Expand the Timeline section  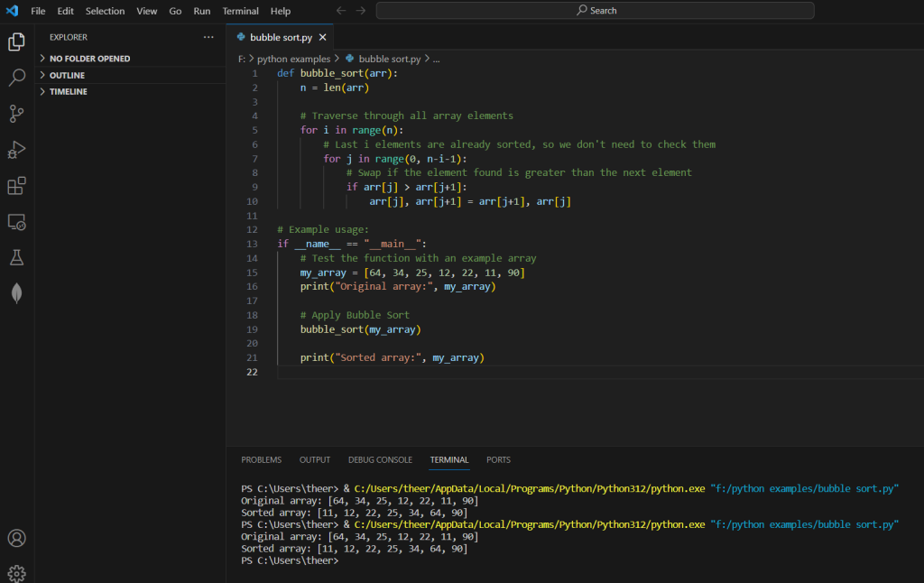click(x=69, y=92)
